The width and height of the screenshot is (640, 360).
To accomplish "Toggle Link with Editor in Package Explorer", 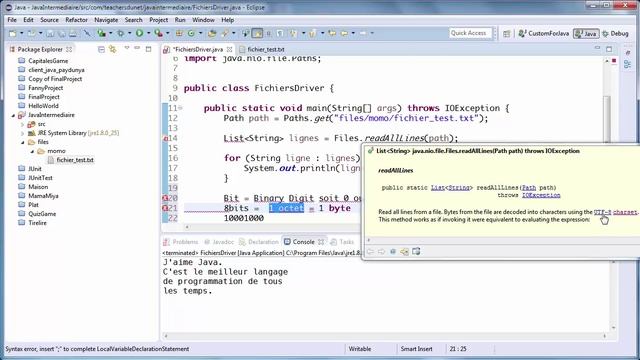I will coord(112,49).
